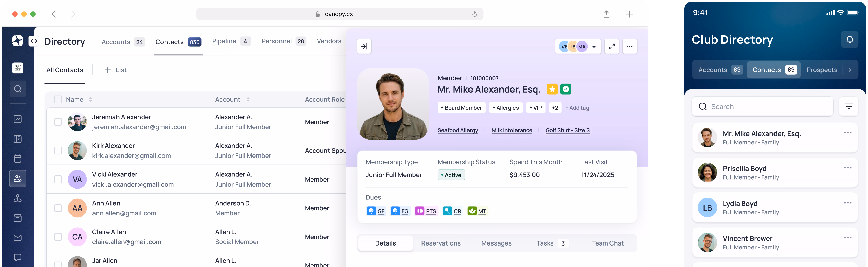Image resolution: width=868 pixels, height=267 pixels.
Task: Open the calendar icon in sidebar
Action: 17,159
